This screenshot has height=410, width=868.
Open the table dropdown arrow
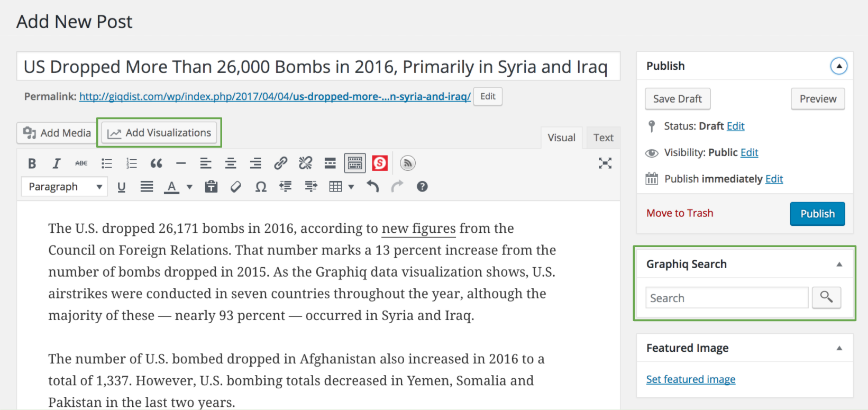click(x=351, y=187)
